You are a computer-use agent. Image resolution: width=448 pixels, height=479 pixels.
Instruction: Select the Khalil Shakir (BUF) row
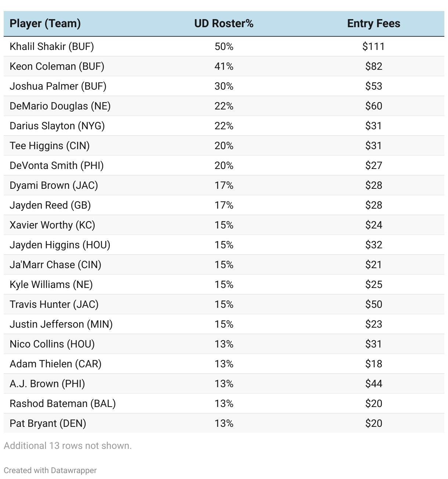tap(224, 46)
